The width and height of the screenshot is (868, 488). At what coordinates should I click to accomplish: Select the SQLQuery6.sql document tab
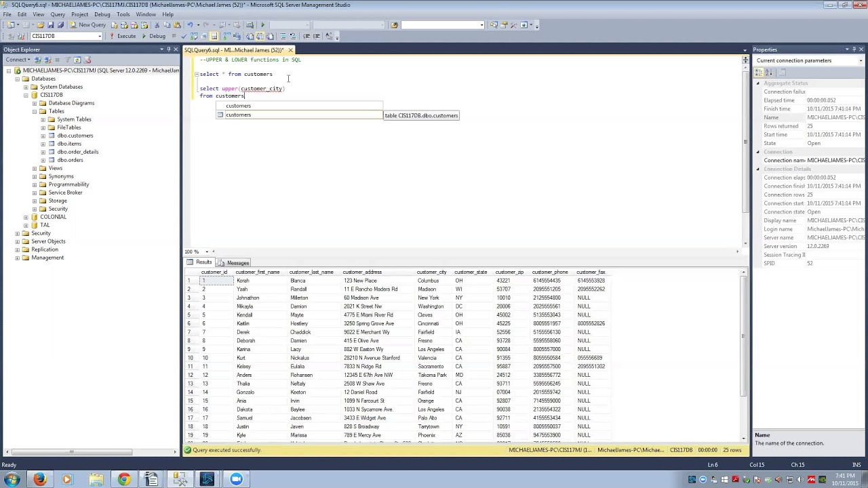234,50
